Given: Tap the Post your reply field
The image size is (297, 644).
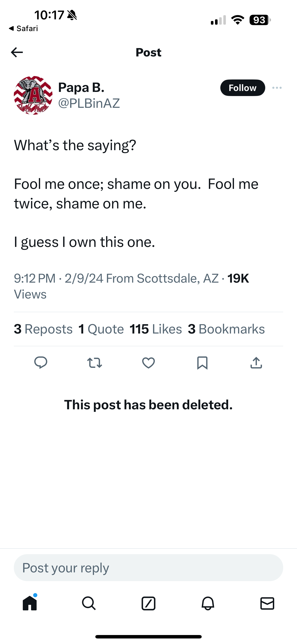Looking at the screenshot, I should click(x=148, y=568).
